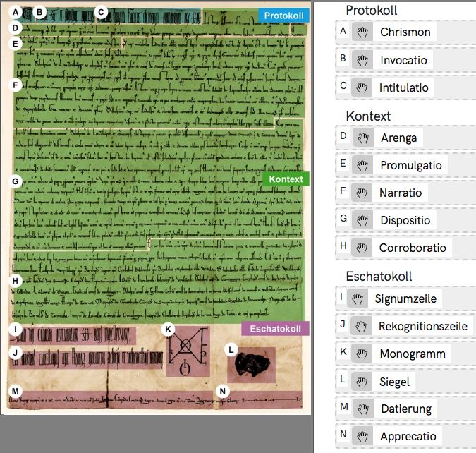
Task: Click the hand drag icon beside Arenga
Action: click(x=362, y=138)
